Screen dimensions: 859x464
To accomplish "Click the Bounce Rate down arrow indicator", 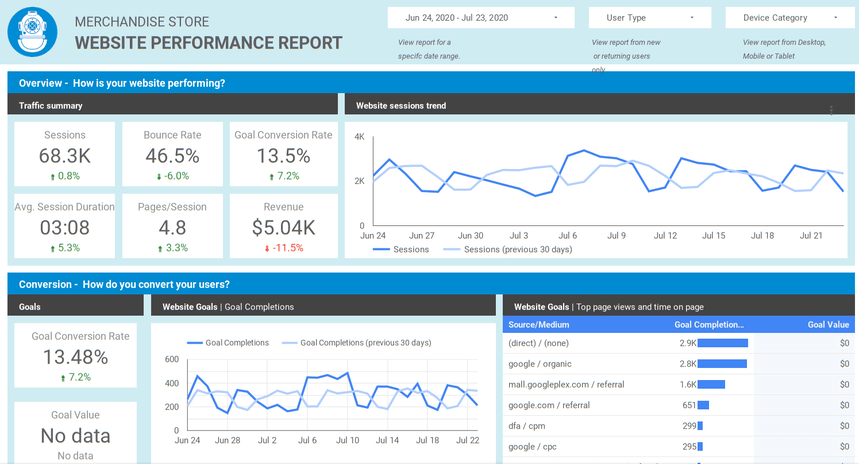I will pyautogui.click(x=159, y=176).
